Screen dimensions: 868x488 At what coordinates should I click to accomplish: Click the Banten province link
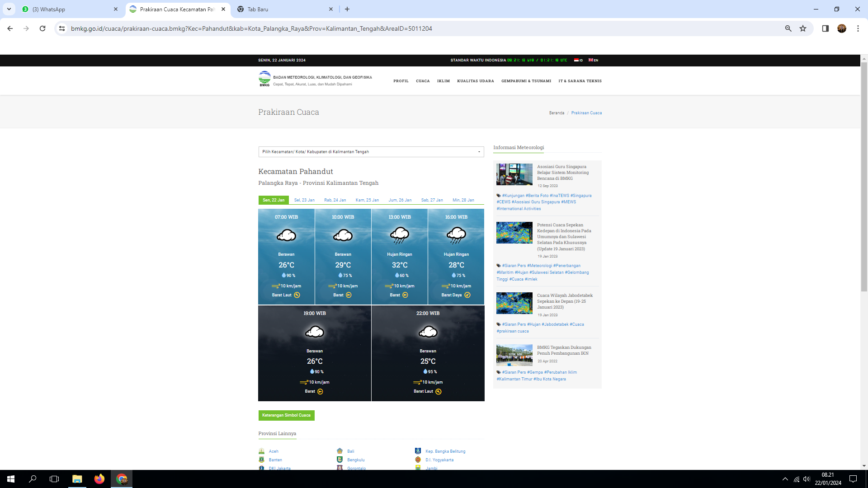coord(275,460)
